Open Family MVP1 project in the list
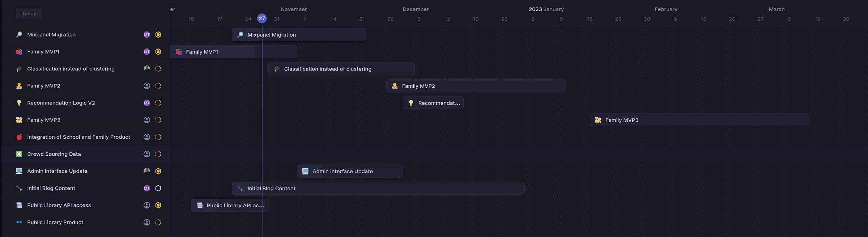Image resolution: width=868 pixels, height=237 pixels. click(43, 52)
